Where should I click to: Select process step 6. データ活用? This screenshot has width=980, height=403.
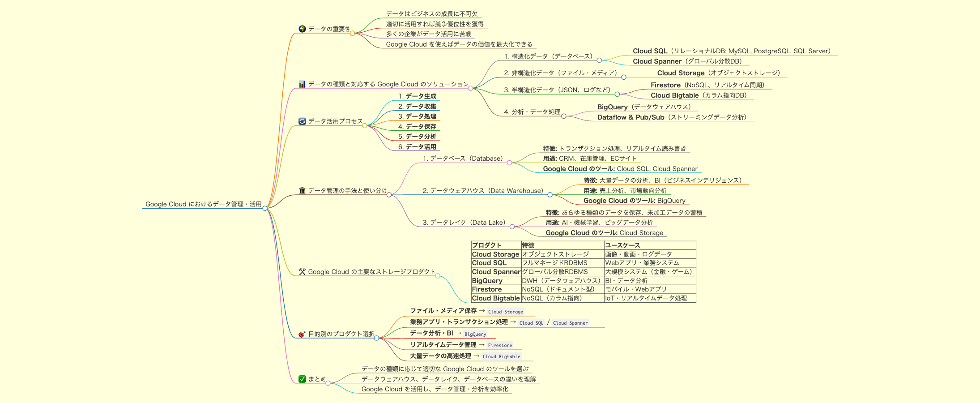tap(417, 147)
